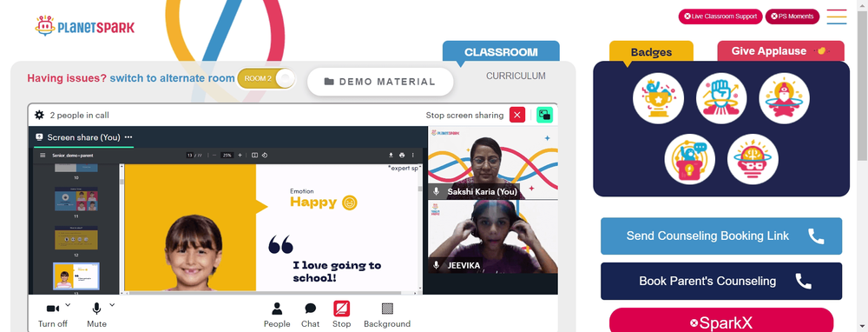Click JEEVIKA video tile
The height and width of the screenshot is (332, 868).
click(493, 237)
